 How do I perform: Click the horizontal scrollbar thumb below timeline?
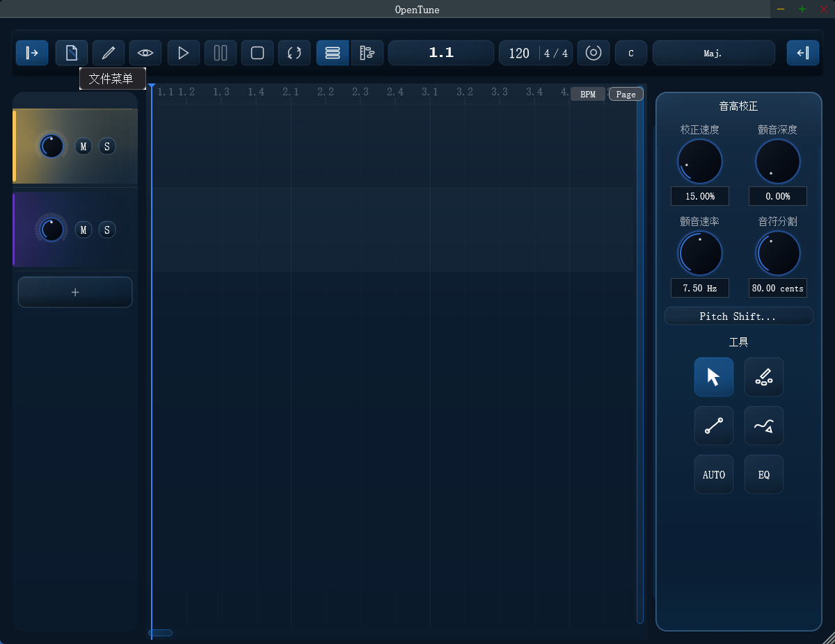(161, 633)
